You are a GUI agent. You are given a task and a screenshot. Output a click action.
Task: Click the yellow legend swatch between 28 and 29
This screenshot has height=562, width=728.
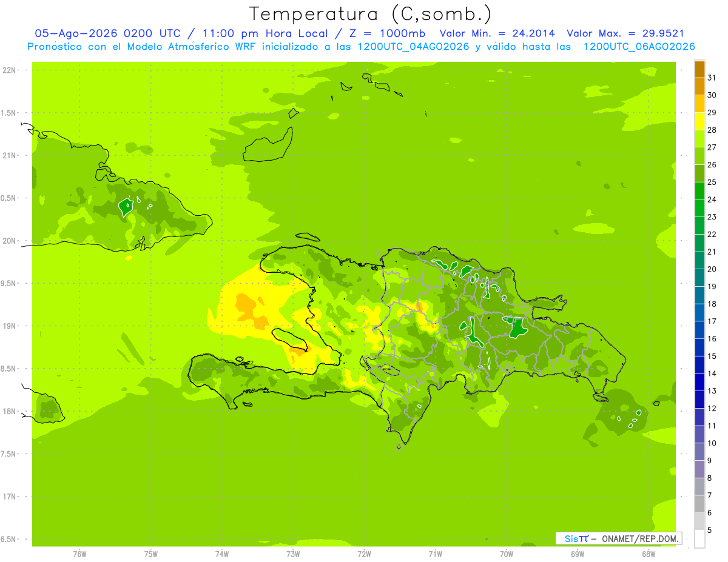699,121
